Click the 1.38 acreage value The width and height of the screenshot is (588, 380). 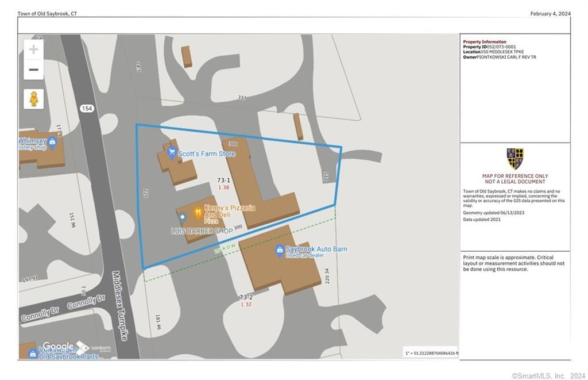(223, 187)
